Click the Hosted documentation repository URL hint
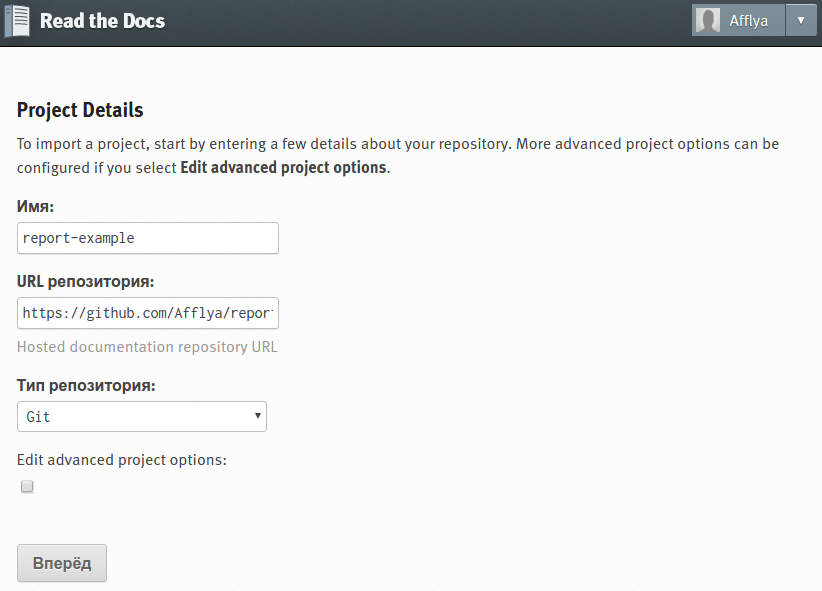 (x=147, y=347)
